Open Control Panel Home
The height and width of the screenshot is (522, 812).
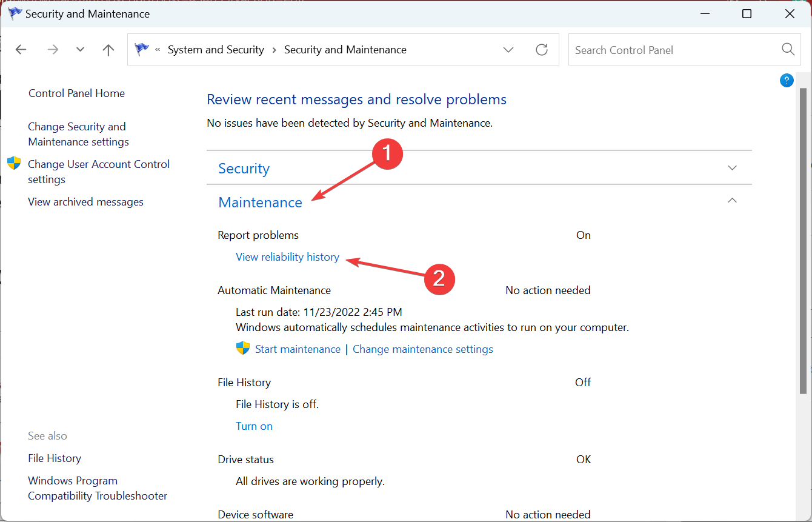click(x=76, y=93)
